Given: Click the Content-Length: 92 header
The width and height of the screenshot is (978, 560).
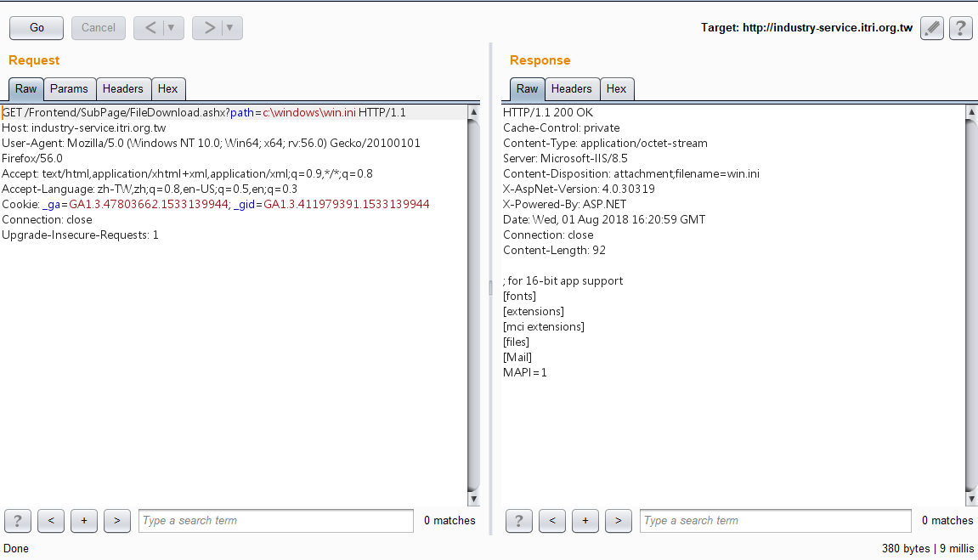Looking at the screenshot, I should coord(554,250).
